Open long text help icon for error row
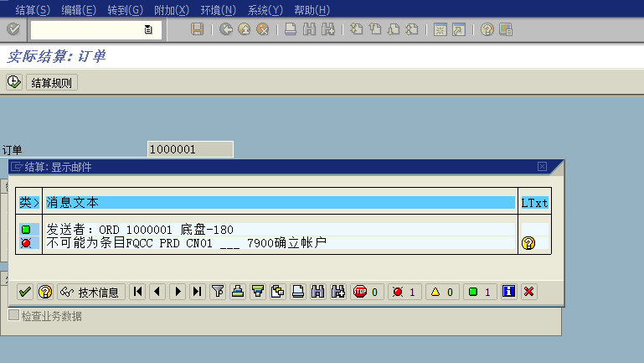The image size is (644, 363). [528, 243]
